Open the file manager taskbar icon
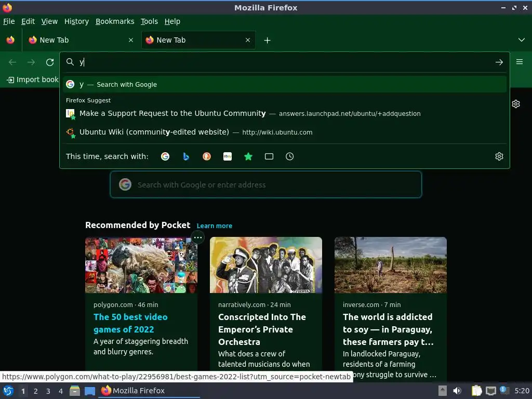The width and height of the screenshot is (532, 399). tap(75, 391)
